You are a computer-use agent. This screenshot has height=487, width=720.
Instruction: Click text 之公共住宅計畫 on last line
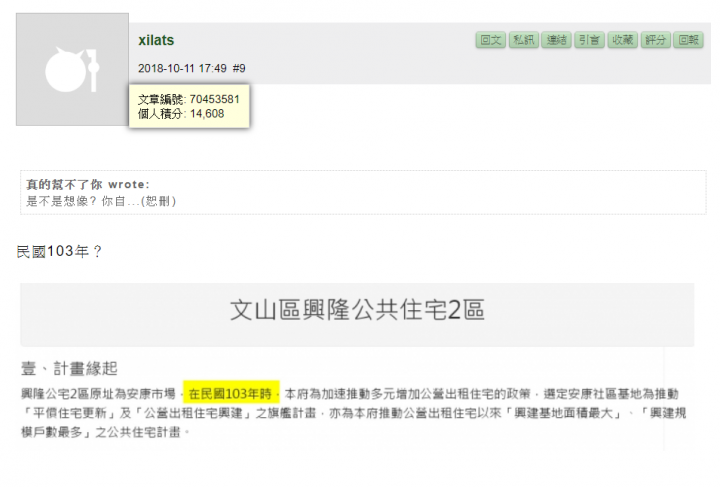(x=137, y=432)
